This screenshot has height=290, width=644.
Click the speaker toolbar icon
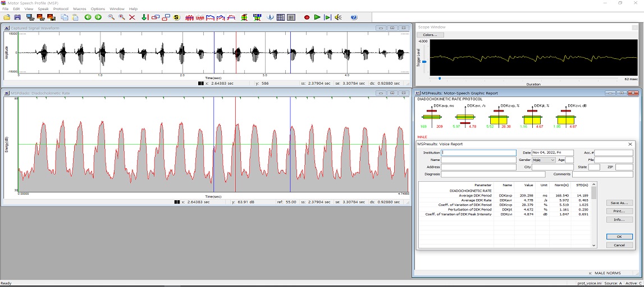coord(338,17)
